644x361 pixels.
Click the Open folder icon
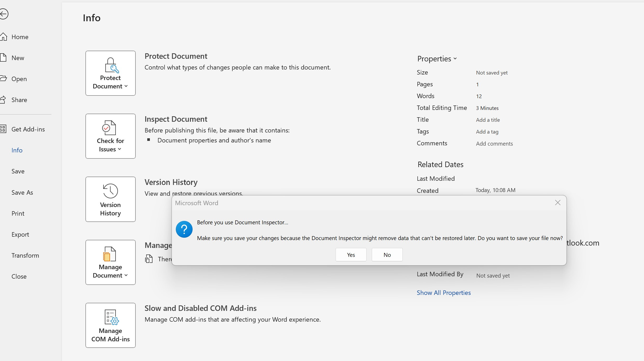pos(3,78)
